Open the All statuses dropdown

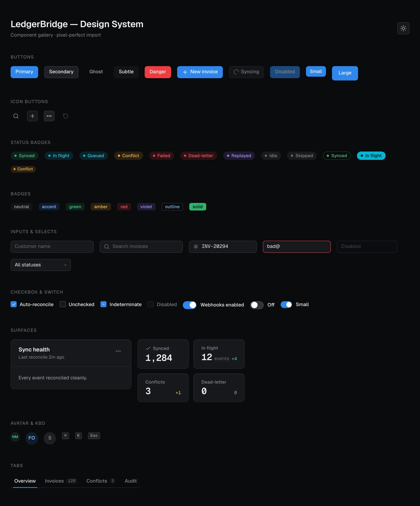41,265
